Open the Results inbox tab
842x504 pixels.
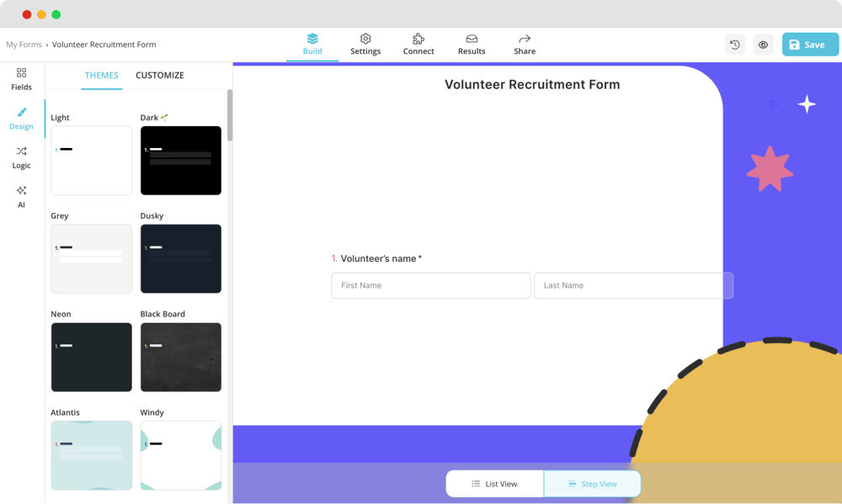coord(472,44)
